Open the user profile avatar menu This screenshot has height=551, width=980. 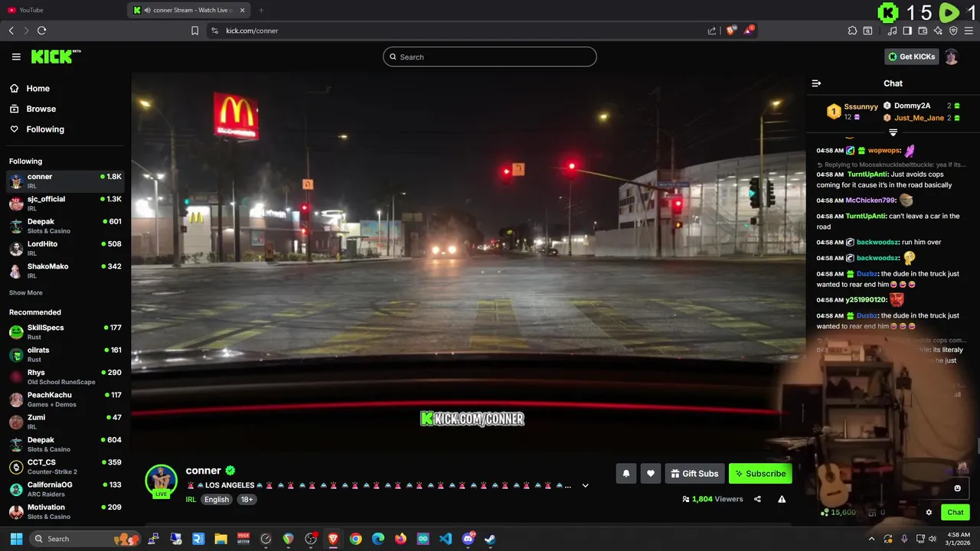pyautogui.click(x=952, y=57)
